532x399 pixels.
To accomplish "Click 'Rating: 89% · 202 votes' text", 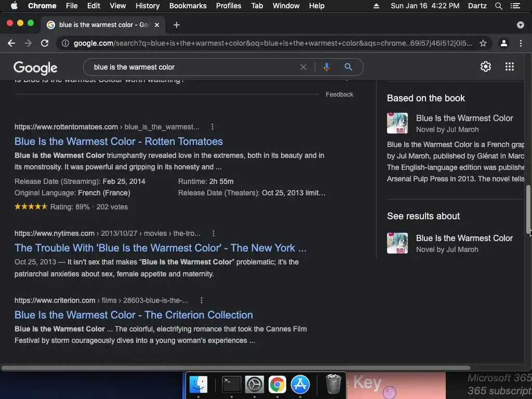I will click(x=89, y=207).
